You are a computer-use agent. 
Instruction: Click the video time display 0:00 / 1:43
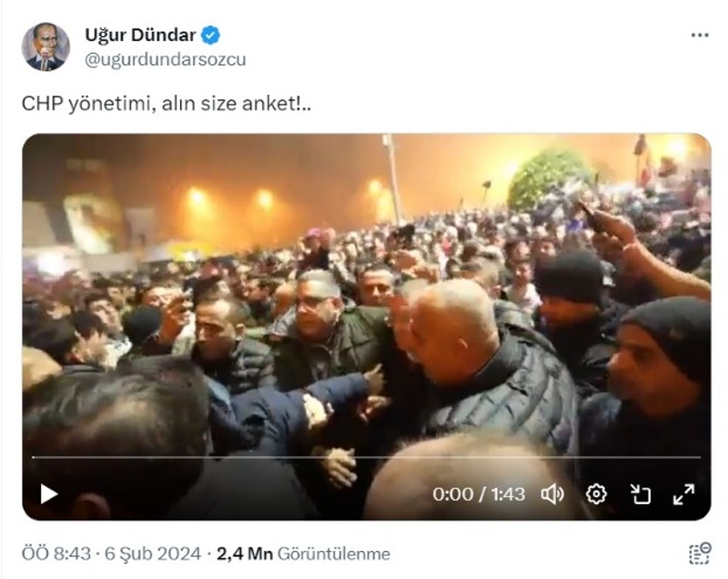tap(479, 494)
